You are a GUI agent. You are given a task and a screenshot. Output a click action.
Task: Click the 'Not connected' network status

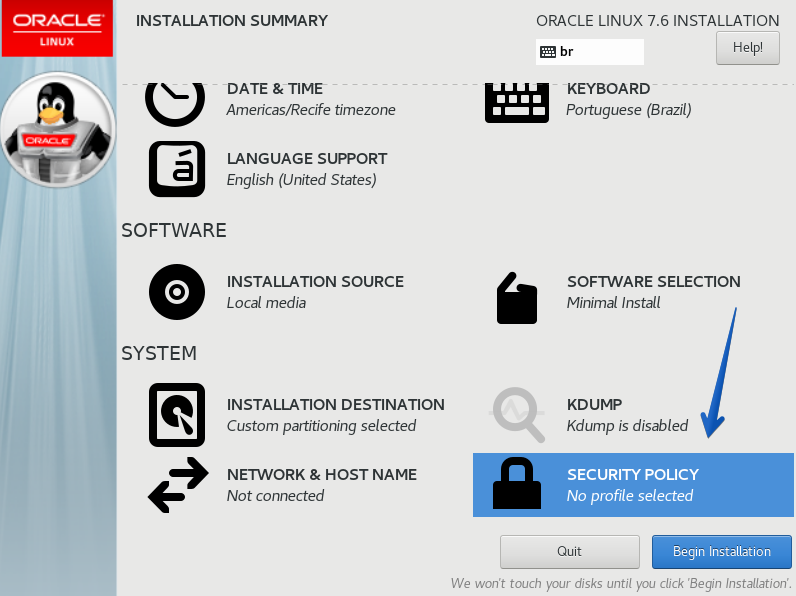pyautogui.click(x=275, y=496)
